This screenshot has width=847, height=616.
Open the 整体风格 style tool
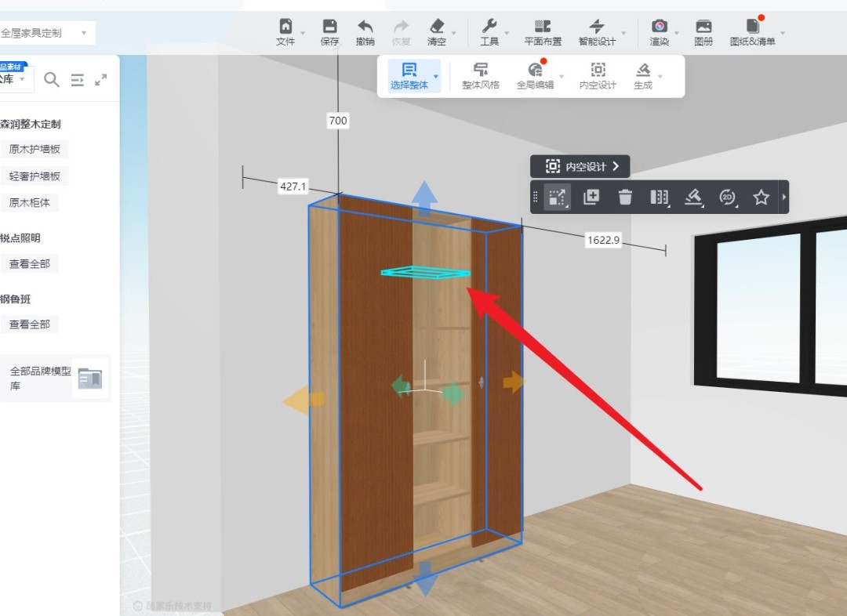click(x=480, y=76)
